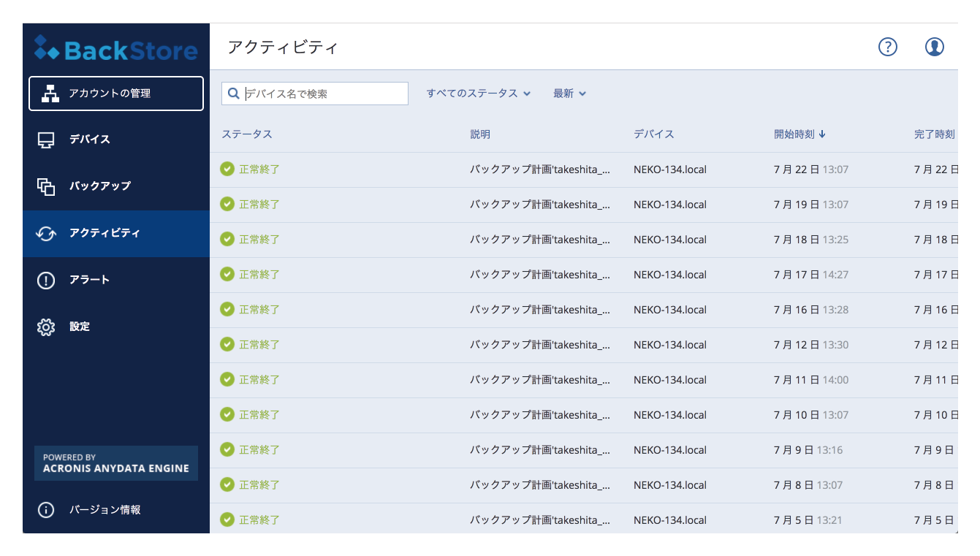Click start time 7月17日 14:27
The height and width of the screenshot is (556, 980).
coord(811,275)
